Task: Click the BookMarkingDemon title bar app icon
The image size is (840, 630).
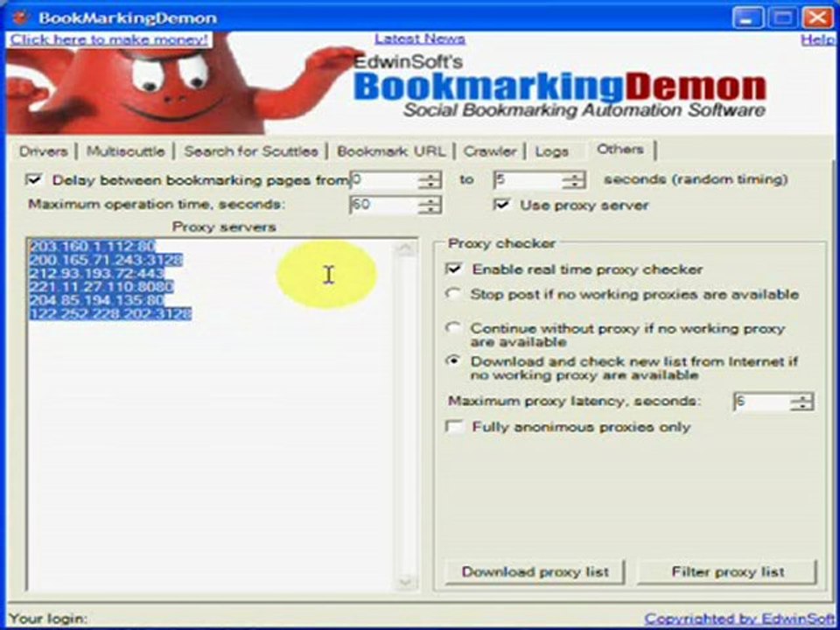Action: (x=19, y=17)
